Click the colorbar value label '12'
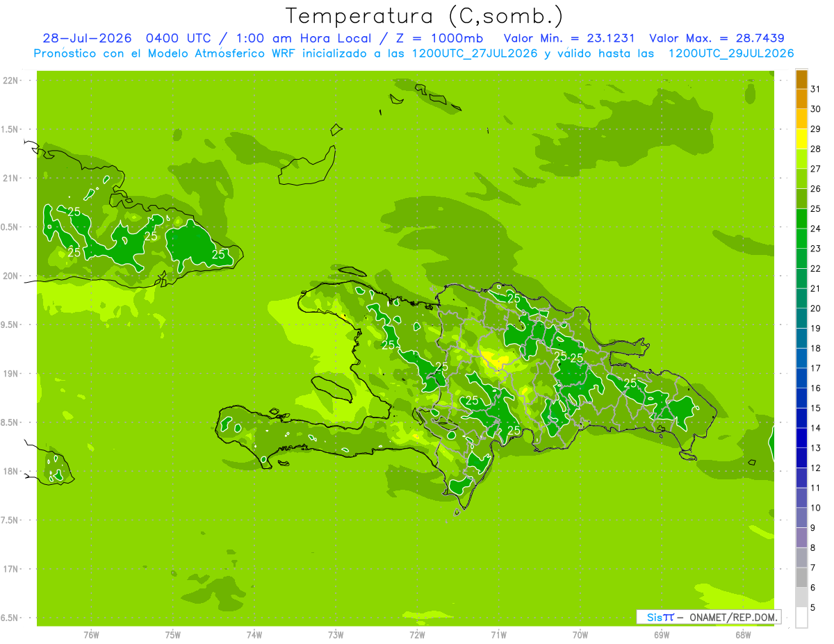The width and height of the screenshot is (834, 644). pyautogui.click(x=816, y=468)
